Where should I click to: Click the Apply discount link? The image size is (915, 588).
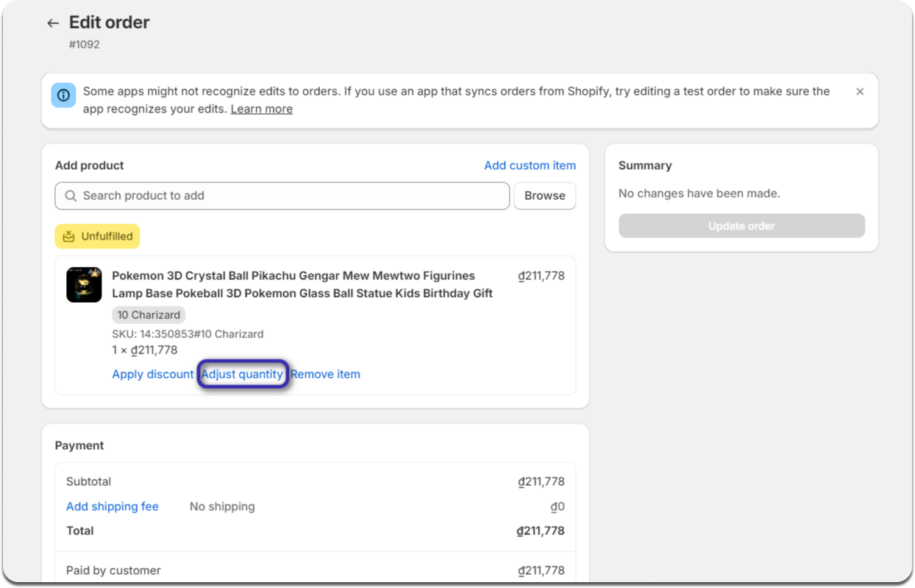click(153, 374)
